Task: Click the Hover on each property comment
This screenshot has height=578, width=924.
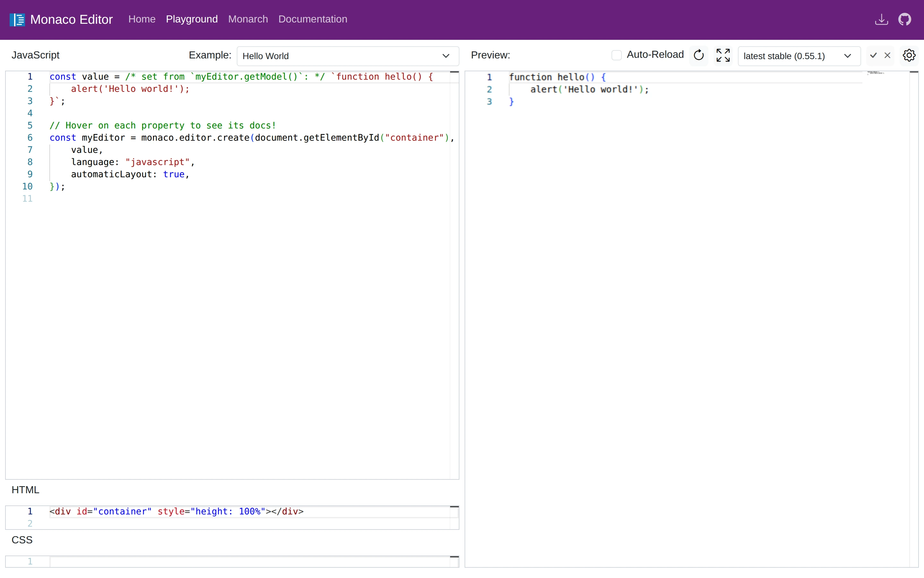Action: coord(163,125)
